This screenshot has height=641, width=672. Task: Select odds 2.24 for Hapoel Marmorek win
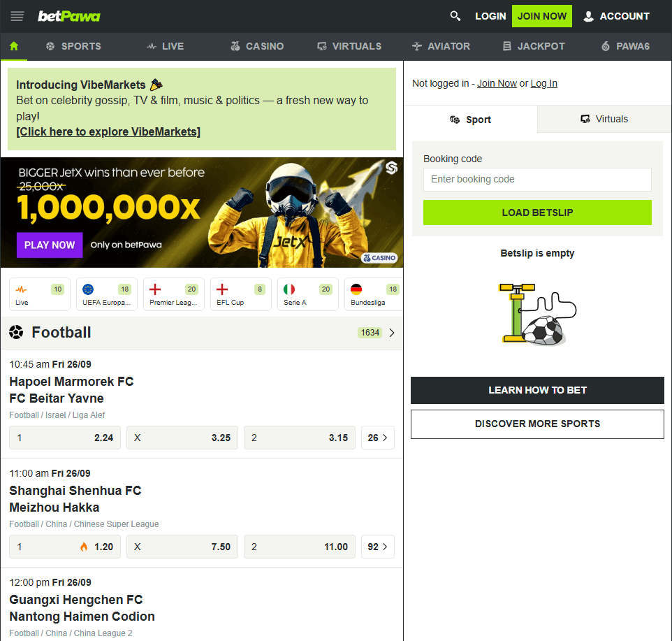pyautogui.click(x=65, y=438)
